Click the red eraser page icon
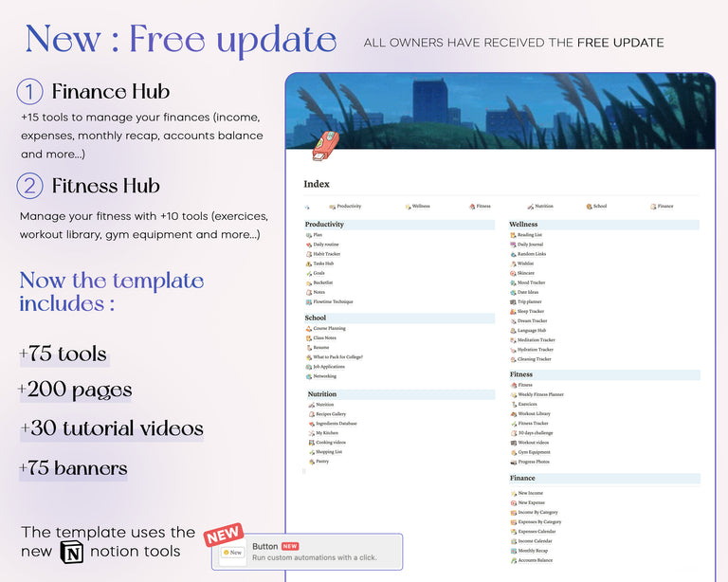Image resolution: width=728 pixels, height=582 pixels. point(324,146)
